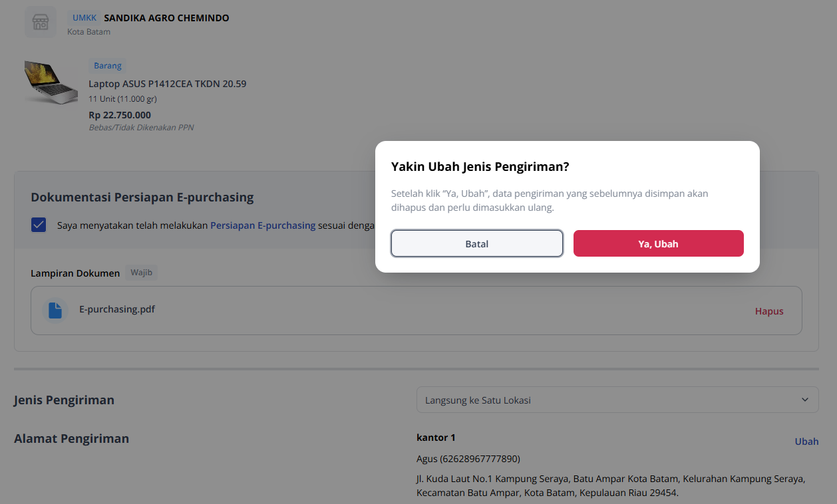Click the chevron arrow in Langsung ke Satu Lokasi
The width and height of the screenshot is (837, 504).
coord(805,400)
